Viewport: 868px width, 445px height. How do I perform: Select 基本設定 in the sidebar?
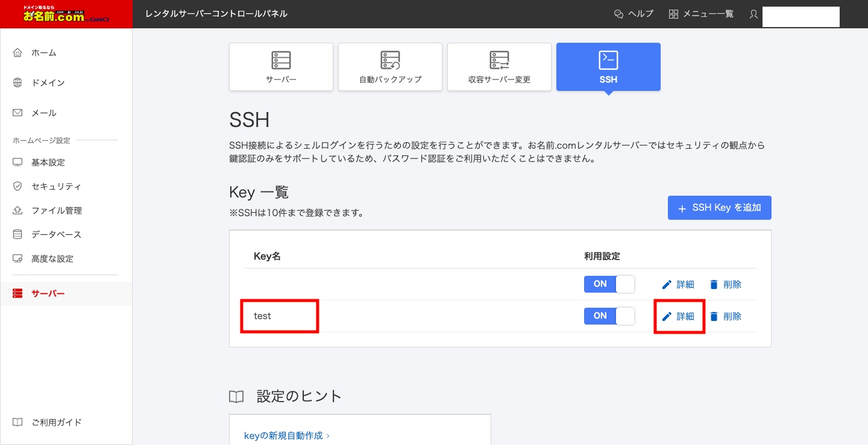48,163
